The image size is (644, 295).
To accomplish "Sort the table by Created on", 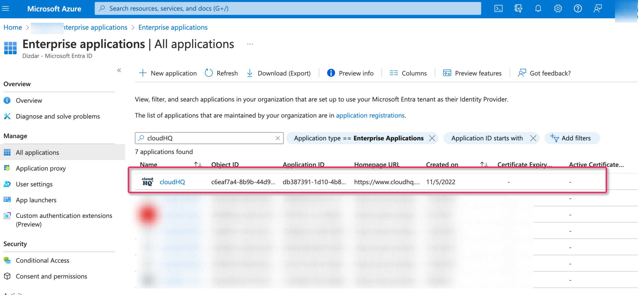I will coord(484,164).
